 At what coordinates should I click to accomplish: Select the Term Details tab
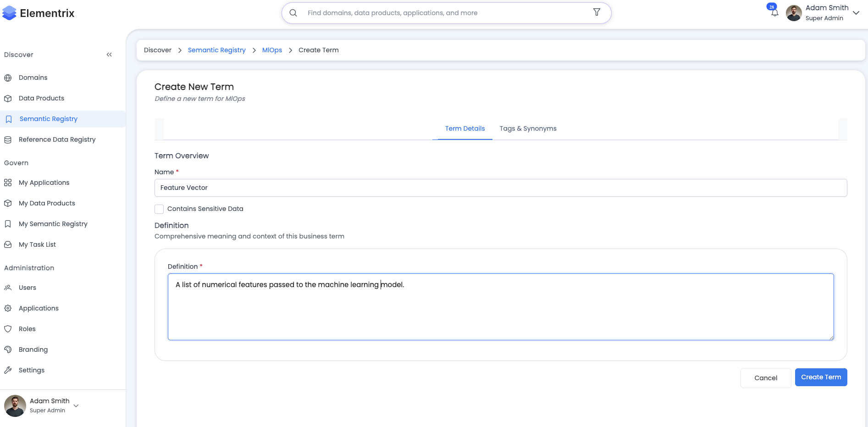coord(465,128)
